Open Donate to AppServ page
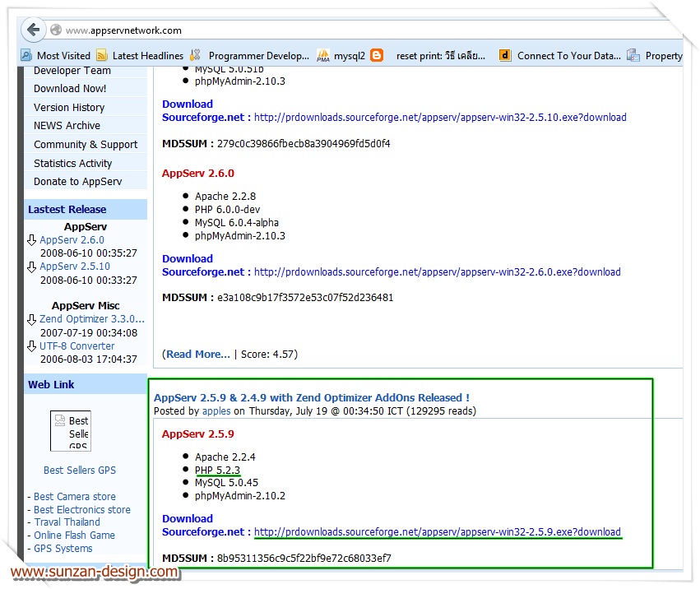Viewport: 700px width, 589px height. coord(77,182)
